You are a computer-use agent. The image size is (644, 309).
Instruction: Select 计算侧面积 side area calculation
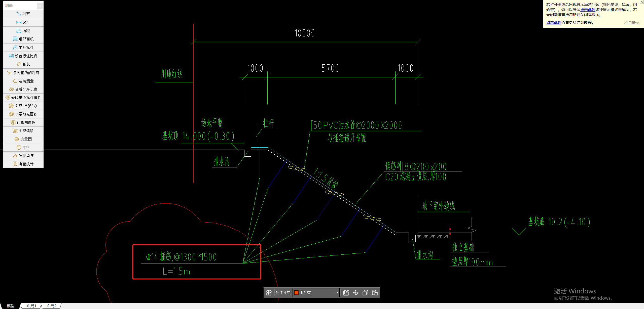click(23, 122)
